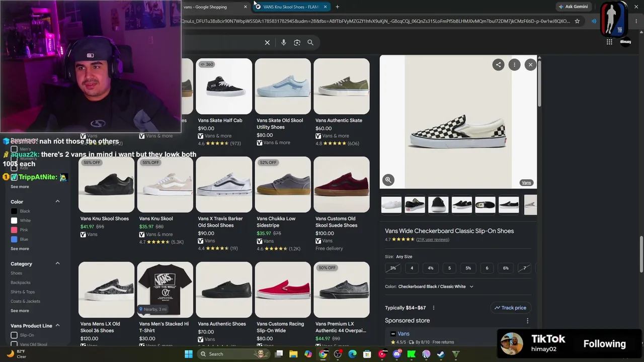Start voice search with the microphone icon
644x362 pixels.
[x=284, y=43]
